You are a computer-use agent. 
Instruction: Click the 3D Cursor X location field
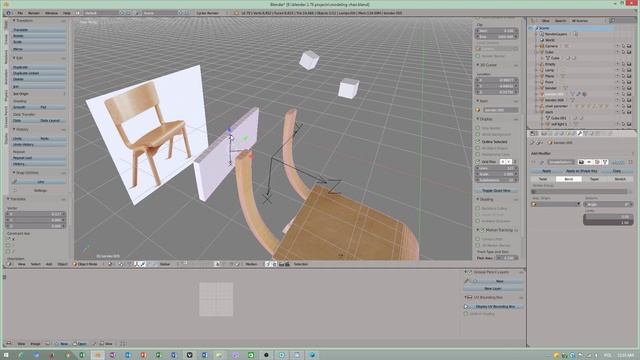tap(497, 80)
